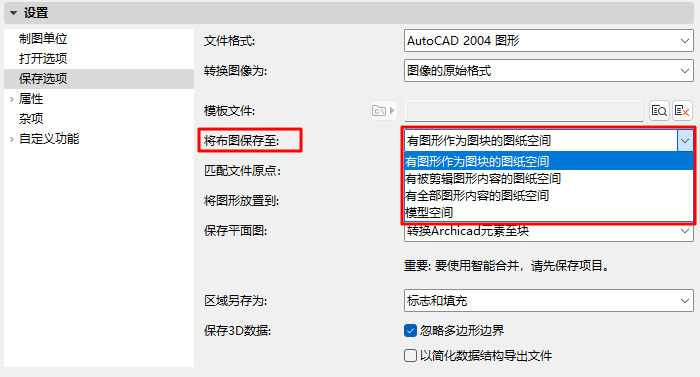
Task: Open the 区域另存为 dropdown
Action: pos(549,301)
